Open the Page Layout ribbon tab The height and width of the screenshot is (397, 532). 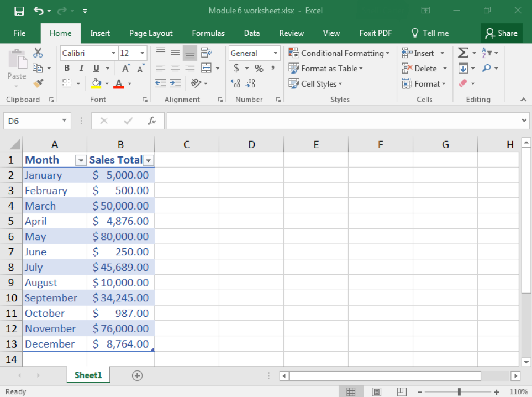151,33
